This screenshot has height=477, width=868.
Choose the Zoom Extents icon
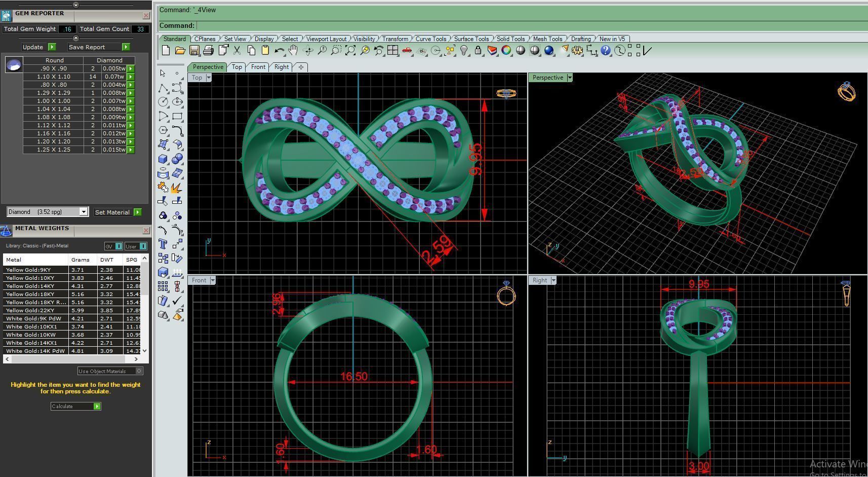coord(350,50)
